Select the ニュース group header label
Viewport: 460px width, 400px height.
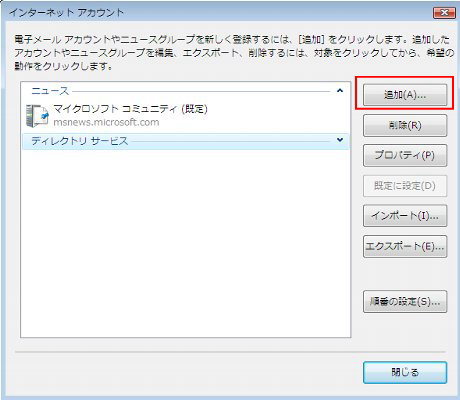tap(50, 91)
